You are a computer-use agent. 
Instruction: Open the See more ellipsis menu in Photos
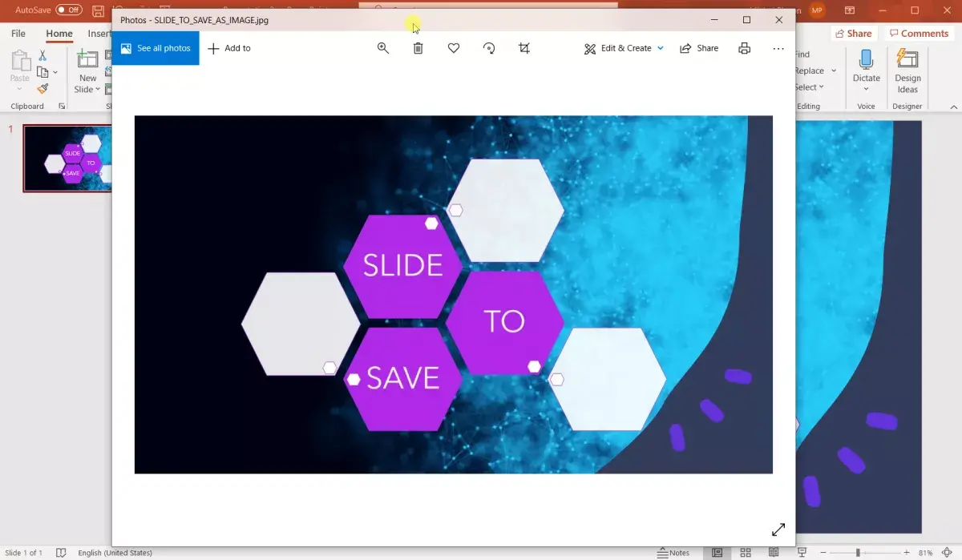(x=778, y=48)
